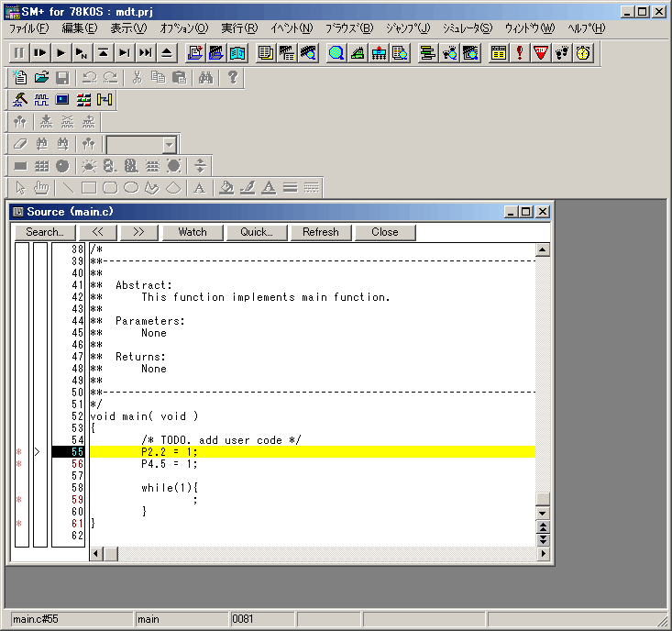The width and height of the screenshot is (672, 631).
Task: Click the Step In icon
Action: (125, 53)
